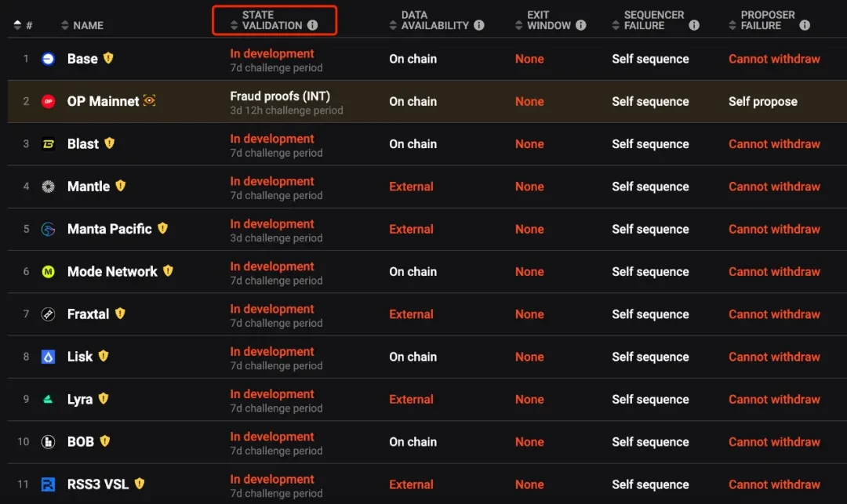Click the Exit Window info icon
Viewport: 847px width, 504px height.
(x=580, y=25)
